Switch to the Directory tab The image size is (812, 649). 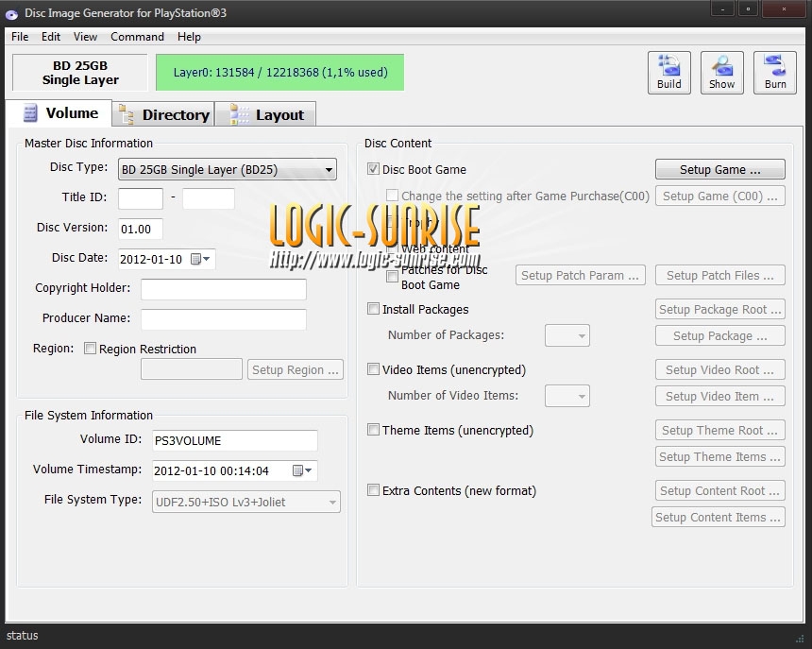click(x=163, y=114)
